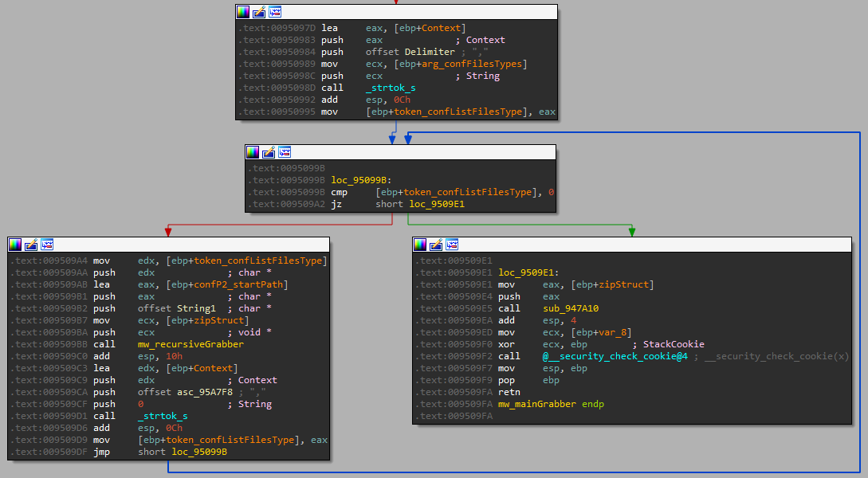The image size is (868, 478).
Task: Select the title bar of the sub_947A10 block
Action: point(631,245)
